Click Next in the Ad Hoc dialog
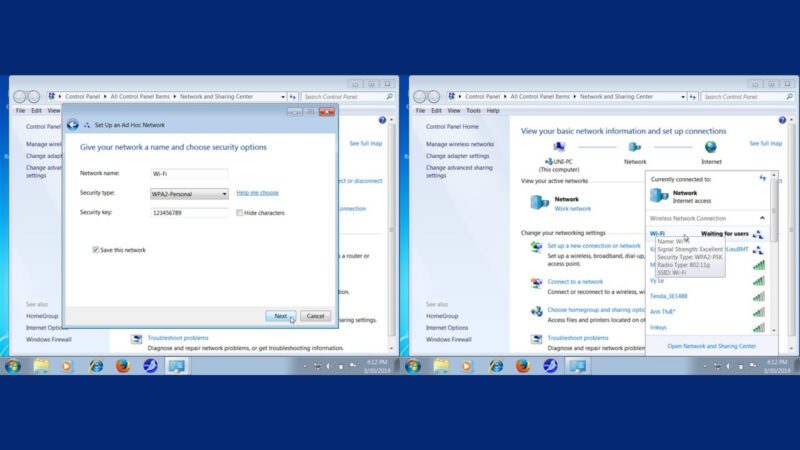Viewport: 800px width, 450px height. tap(281, 316)
